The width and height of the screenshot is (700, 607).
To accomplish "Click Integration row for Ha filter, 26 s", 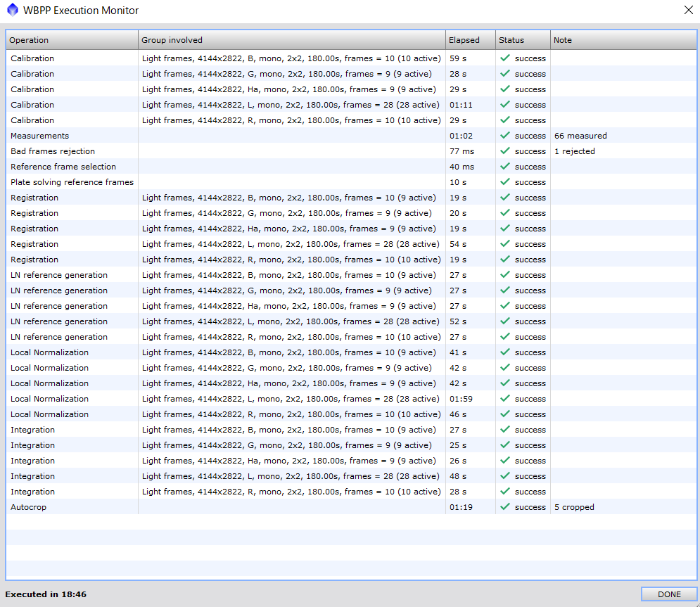I will (351, 461).
